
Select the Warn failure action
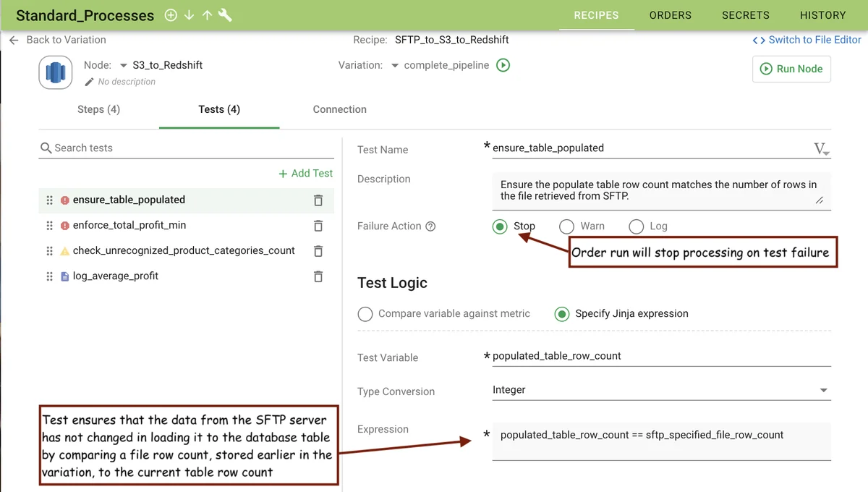(567, 226)
